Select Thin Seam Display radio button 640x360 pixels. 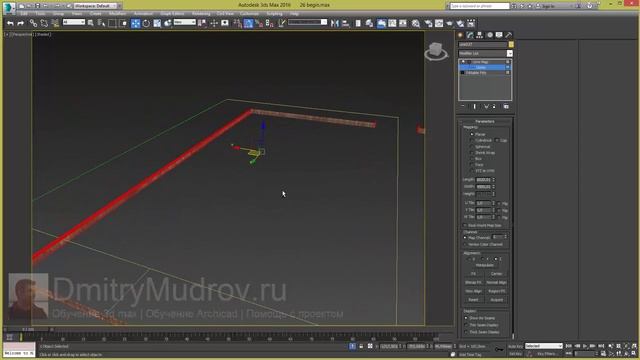pos(466,325)
